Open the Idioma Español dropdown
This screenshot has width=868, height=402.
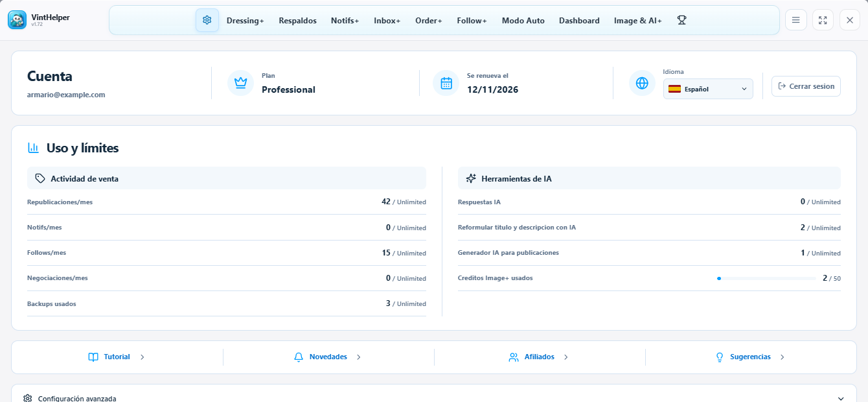click(x=708, y=89)
